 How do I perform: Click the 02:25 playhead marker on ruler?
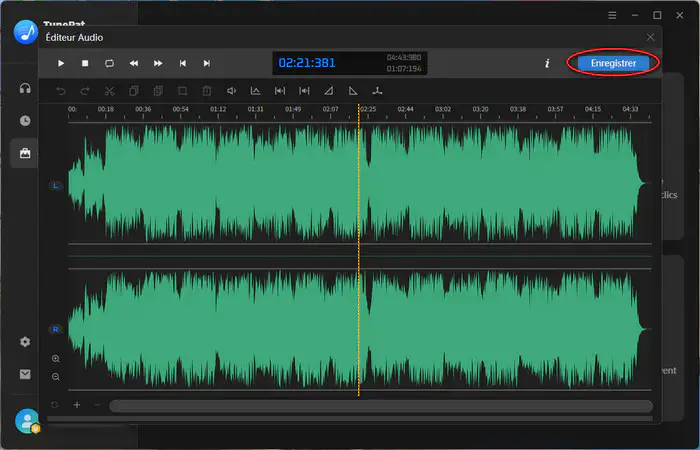(368, 109)
